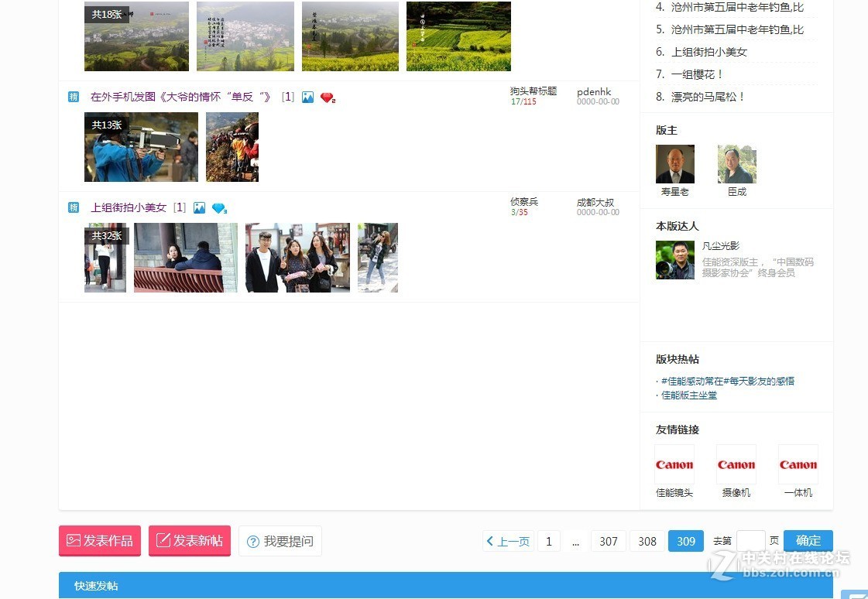Image resolution: width=868 pixels, height=599 pixels.
Task: Click the image icon next to 大爷的情怀 title
Action: (307, 97)
